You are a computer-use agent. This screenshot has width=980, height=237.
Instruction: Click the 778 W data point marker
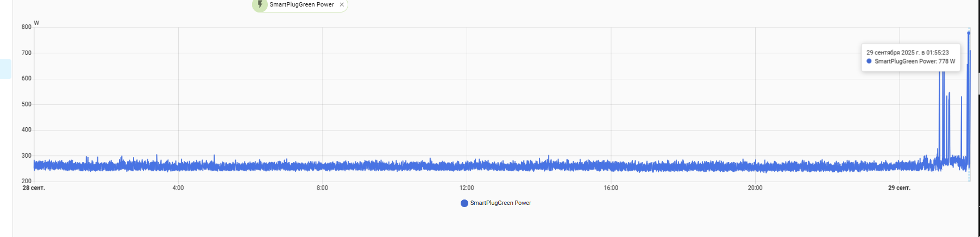click(969, 33)
